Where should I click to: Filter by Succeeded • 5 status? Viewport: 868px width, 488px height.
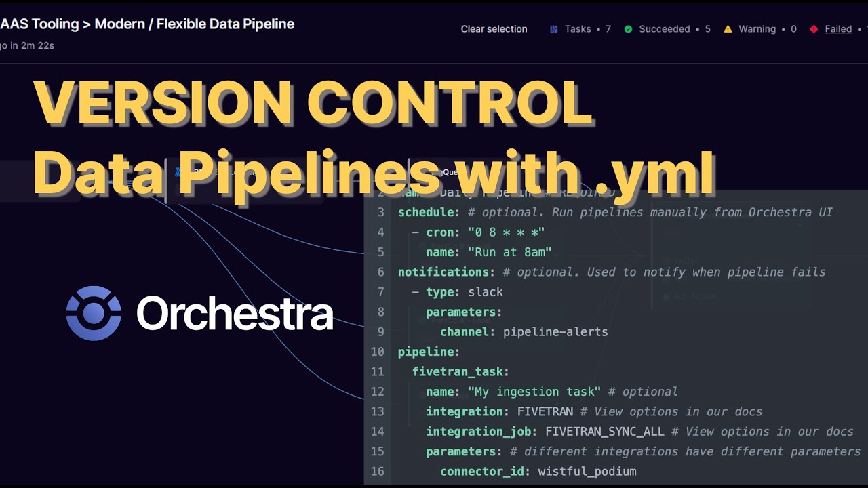click(667, 29)
